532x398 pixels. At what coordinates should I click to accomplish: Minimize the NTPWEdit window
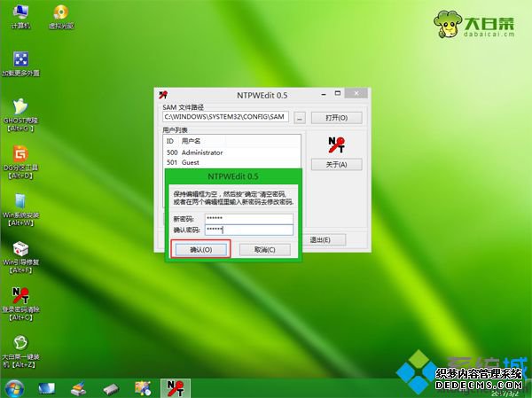tap(324, 94)
